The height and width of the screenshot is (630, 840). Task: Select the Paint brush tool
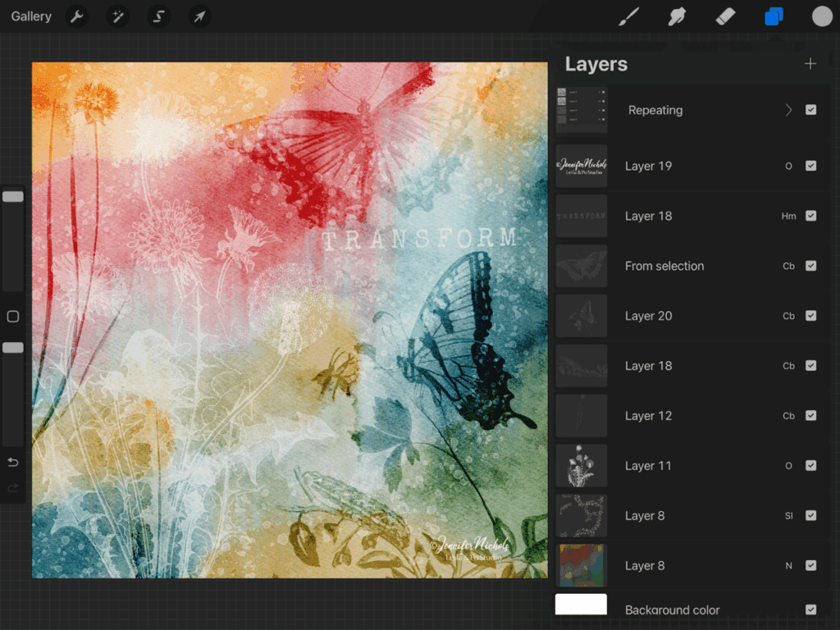(x=628, y=16)
